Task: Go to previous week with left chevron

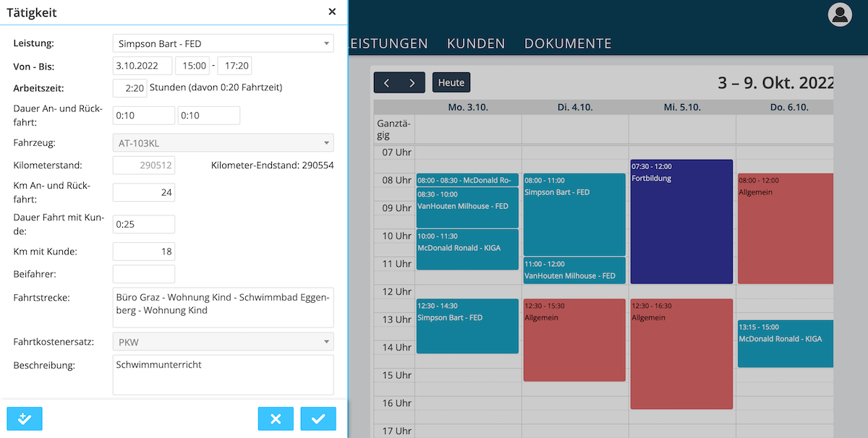Action: 387,82
